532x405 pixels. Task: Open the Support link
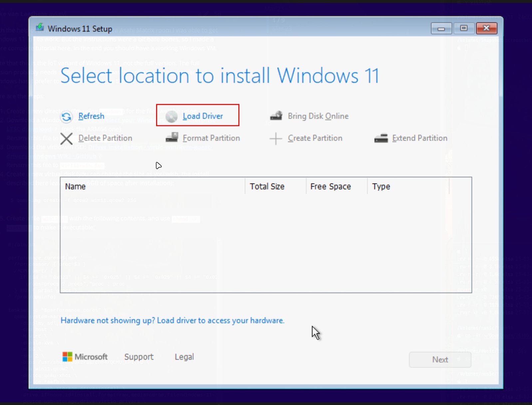click(x=139, y=357)
